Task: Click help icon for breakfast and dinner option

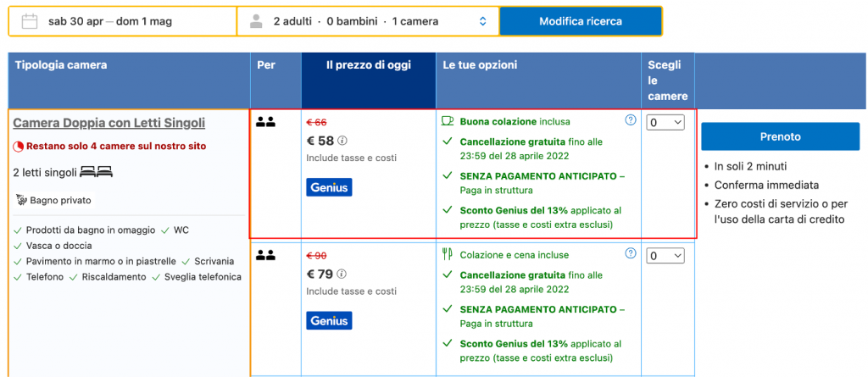Action: pos(630,253)
